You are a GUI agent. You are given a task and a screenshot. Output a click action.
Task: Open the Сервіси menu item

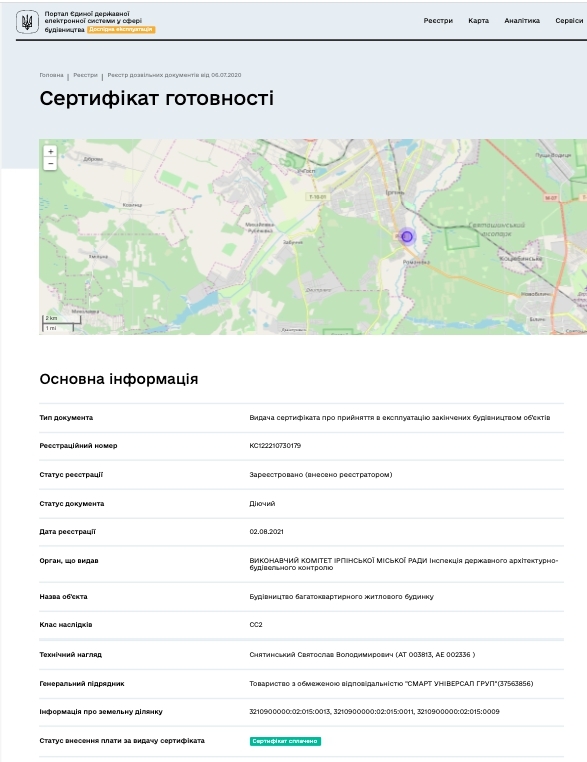(569, 20)
